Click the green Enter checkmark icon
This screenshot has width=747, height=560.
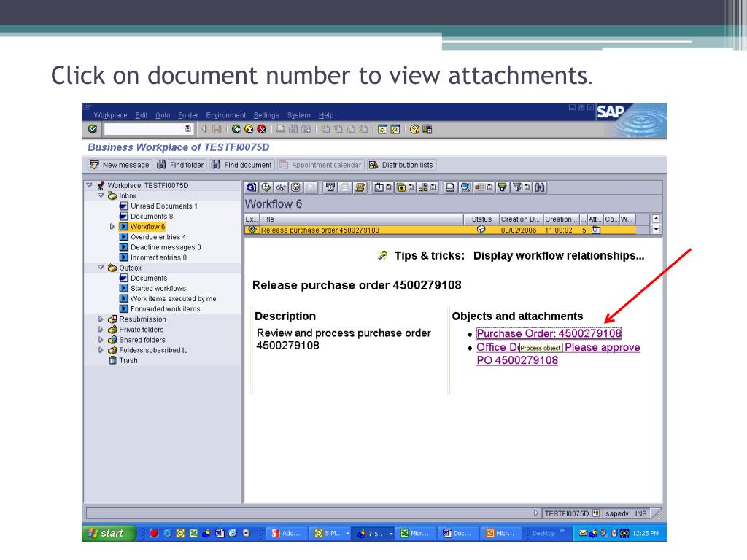tap(93, 128)
